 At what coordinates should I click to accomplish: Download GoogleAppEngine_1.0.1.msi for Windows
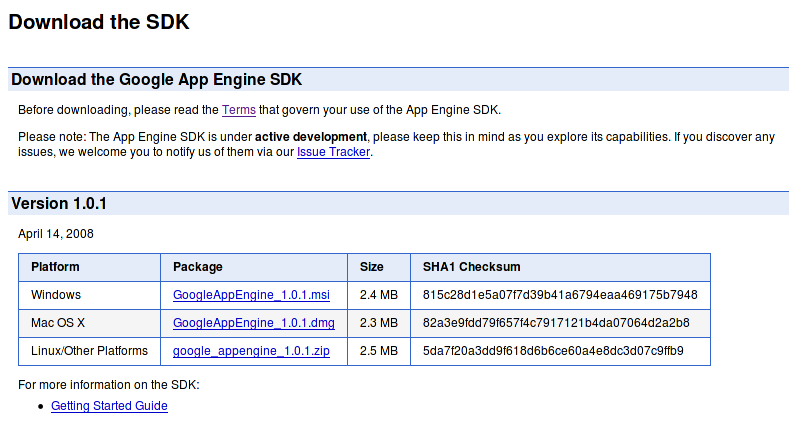point(251,295)
